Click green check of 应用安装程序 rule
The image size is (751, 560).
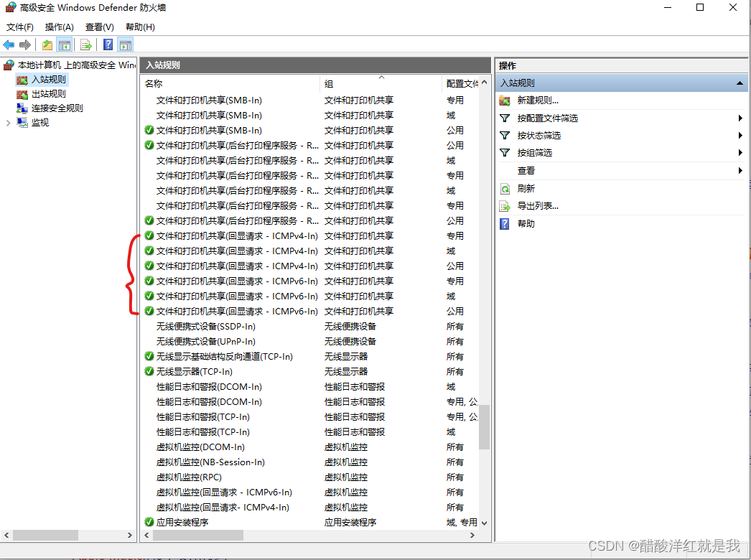click(149, 522)
